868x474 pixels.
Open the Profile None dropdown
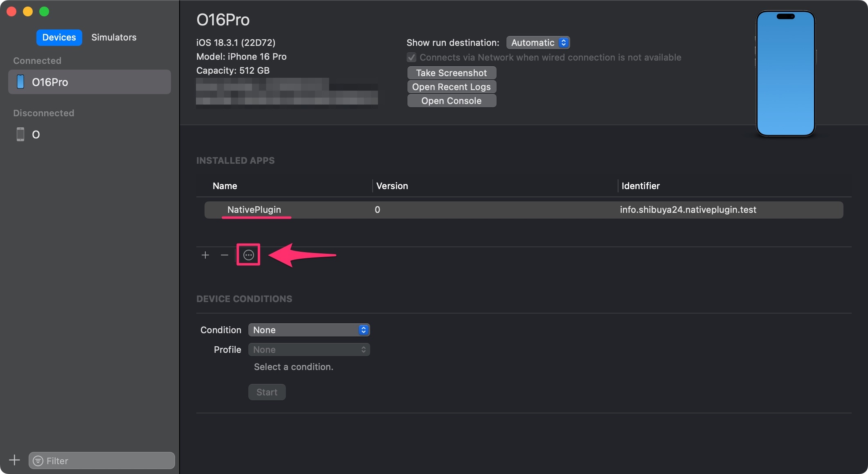309,350
